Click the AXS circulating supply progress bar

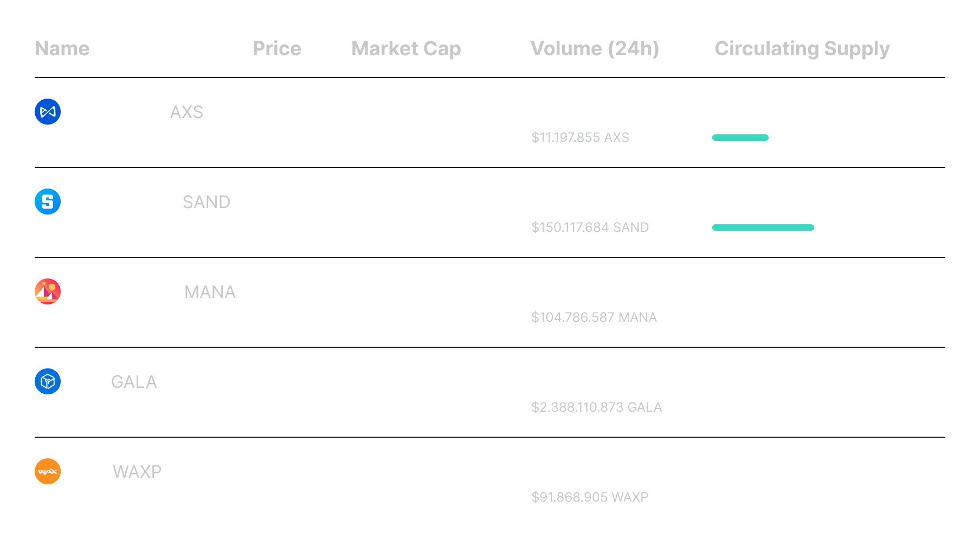pyautogui.click(x=740, y=138)
